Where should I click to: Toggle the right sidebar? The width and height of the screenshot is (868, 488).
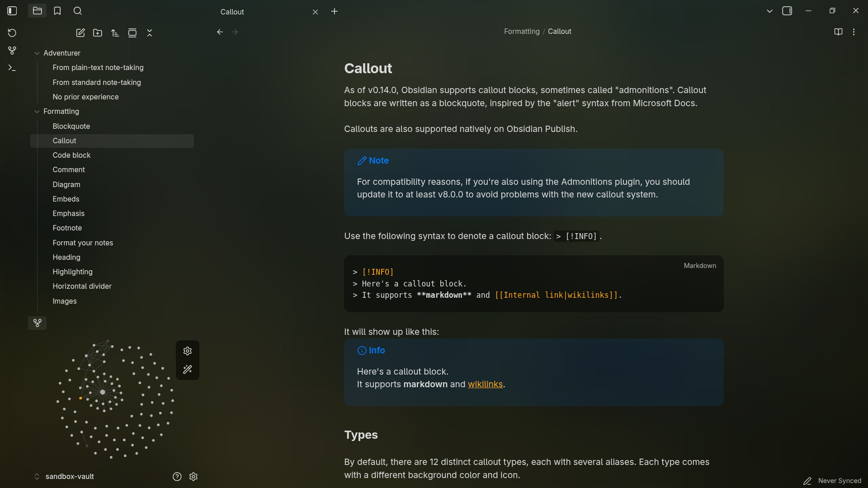point(787,11)
